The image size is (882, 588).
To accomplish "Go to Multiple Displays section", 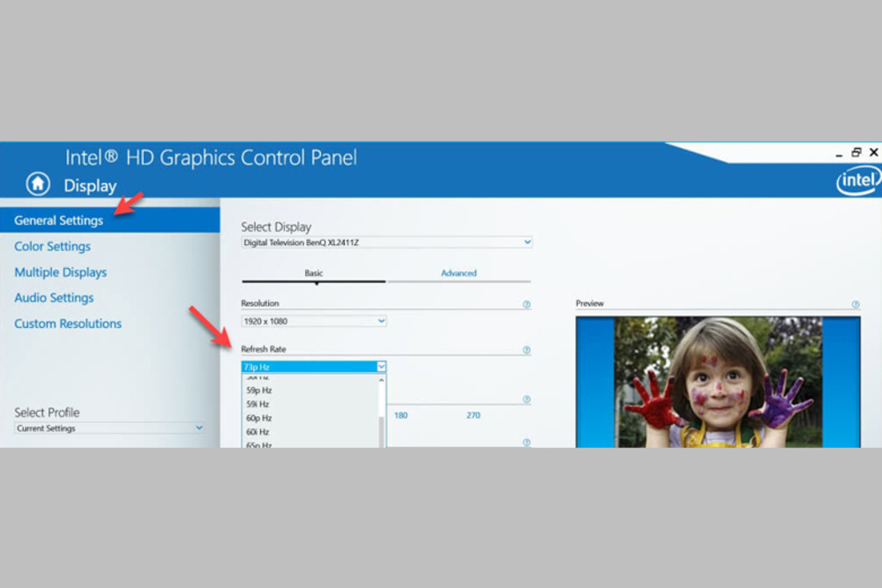I will coord(60,272).
